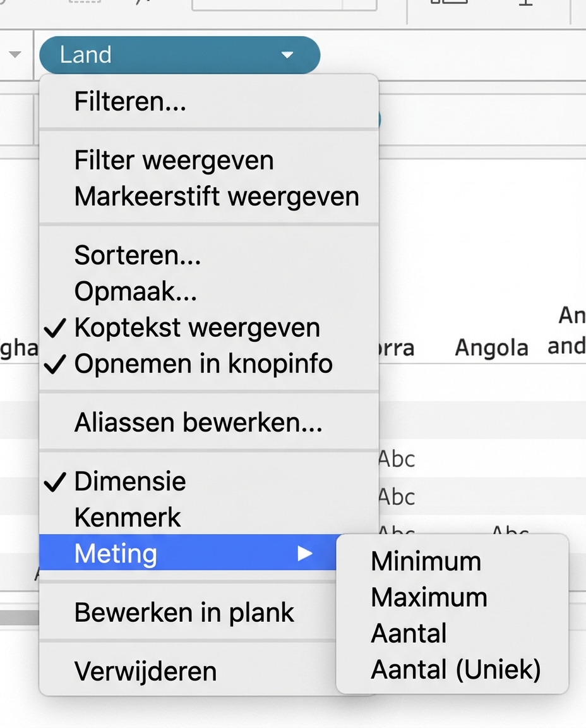Image resolution: width=586 pixels, height=728 pixels.
Task: Click the Angola column header
Action: (491, 347)
